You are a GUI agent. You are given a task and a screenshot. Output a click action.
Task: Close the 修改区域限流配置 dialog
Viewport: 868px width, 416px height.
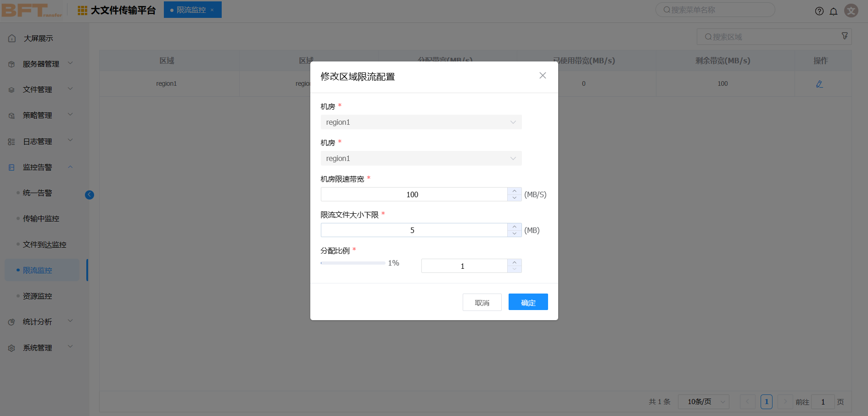point(543,76)
